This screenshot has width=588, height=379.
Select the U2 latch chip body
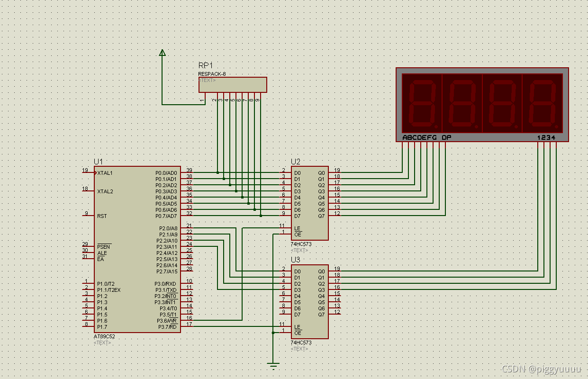pos(309,203)
